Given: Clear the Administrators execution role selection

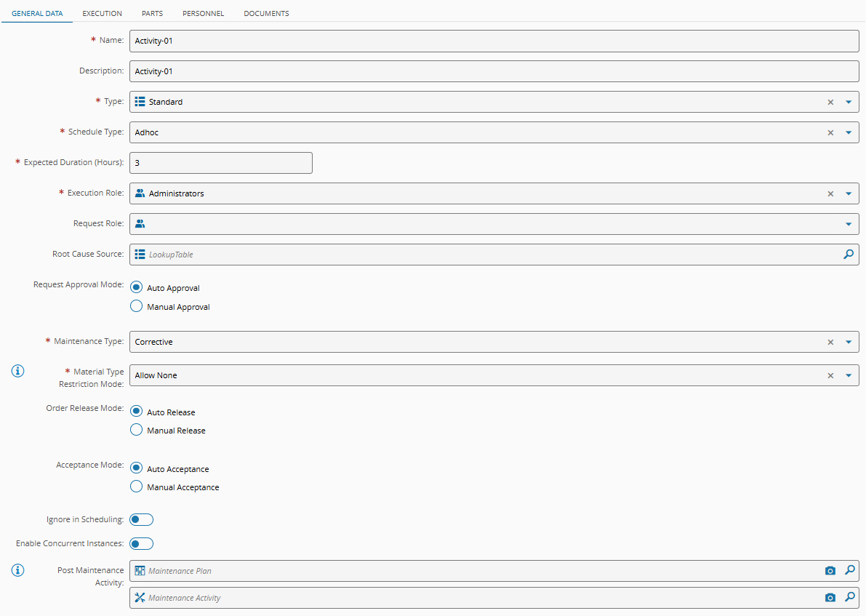Looking at the screenshot, I should click(830, 194).
